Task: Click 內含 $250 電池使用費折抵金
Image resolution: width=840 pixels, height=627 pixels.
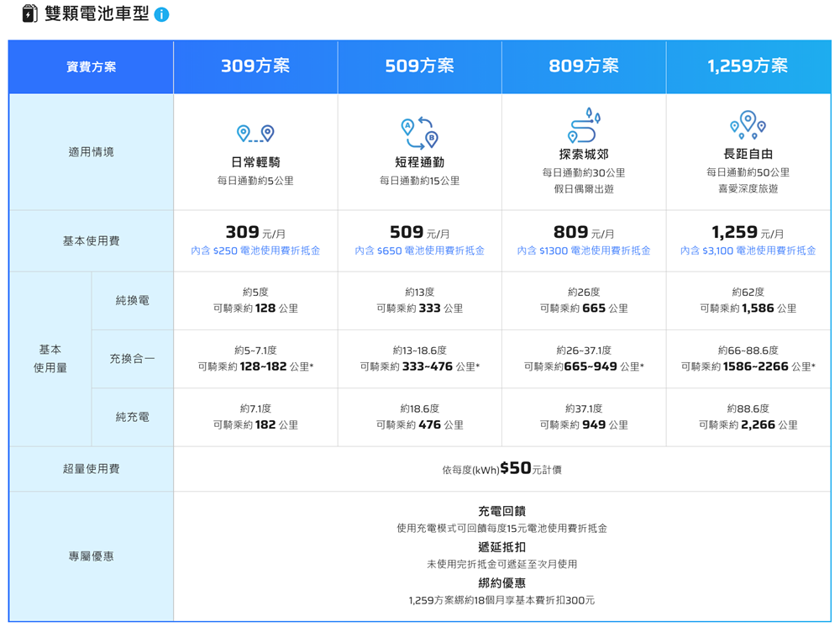Action: 255,250
